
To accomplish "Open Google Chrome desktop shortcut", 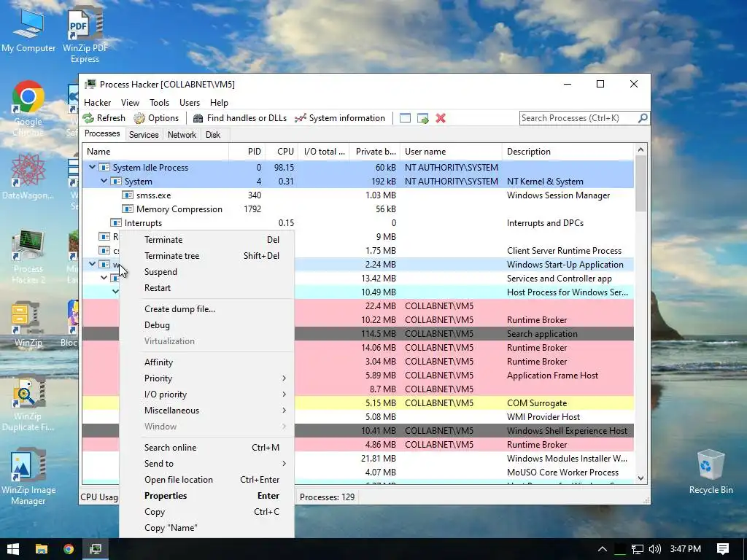I will click(28, 109).
